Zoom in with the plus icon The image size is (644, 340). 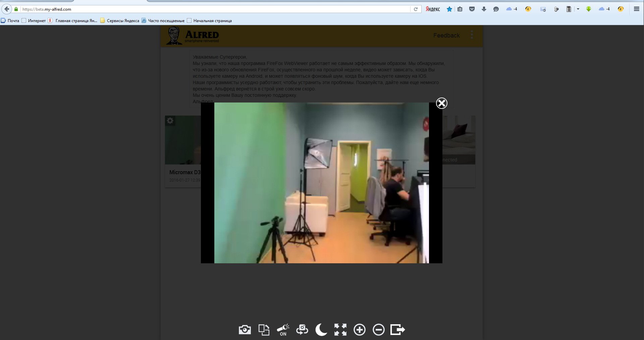360,330
